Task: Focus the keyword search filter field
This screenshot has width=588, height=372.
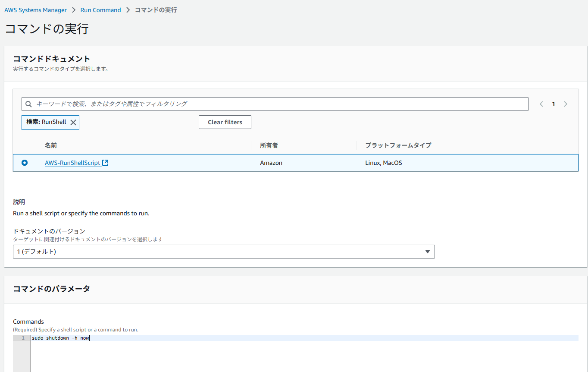Action: point(276,104)
